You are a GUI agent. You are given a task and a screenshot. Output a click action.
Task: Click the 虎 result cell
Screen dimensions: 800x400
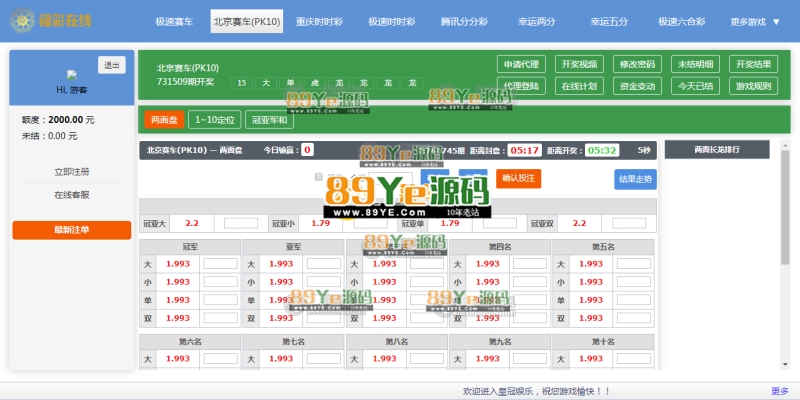[x=314, y=83]
